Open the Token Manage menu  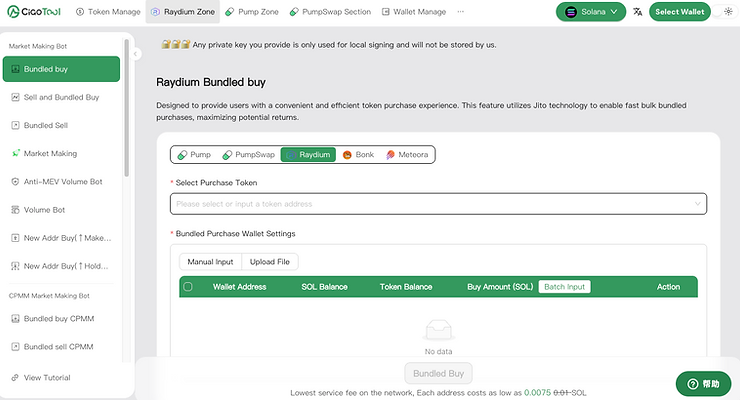click(x=108, y=12)
